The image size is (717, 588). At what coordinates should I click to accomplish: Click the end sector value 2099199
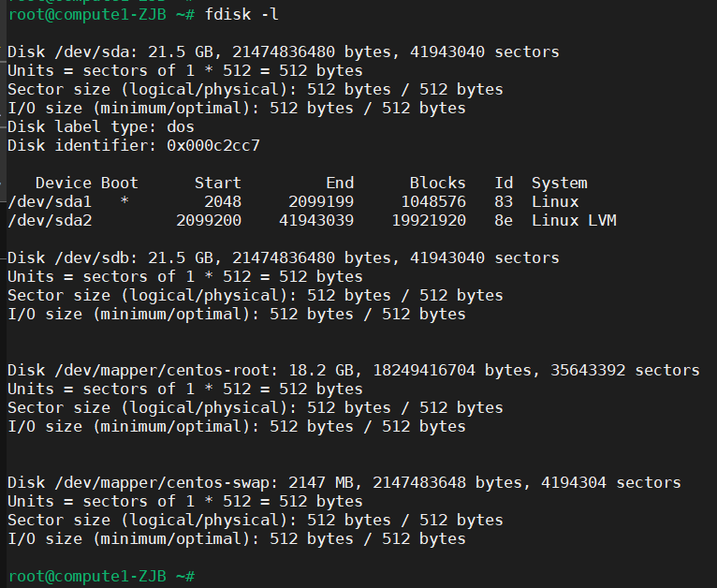tap(320, 202)
